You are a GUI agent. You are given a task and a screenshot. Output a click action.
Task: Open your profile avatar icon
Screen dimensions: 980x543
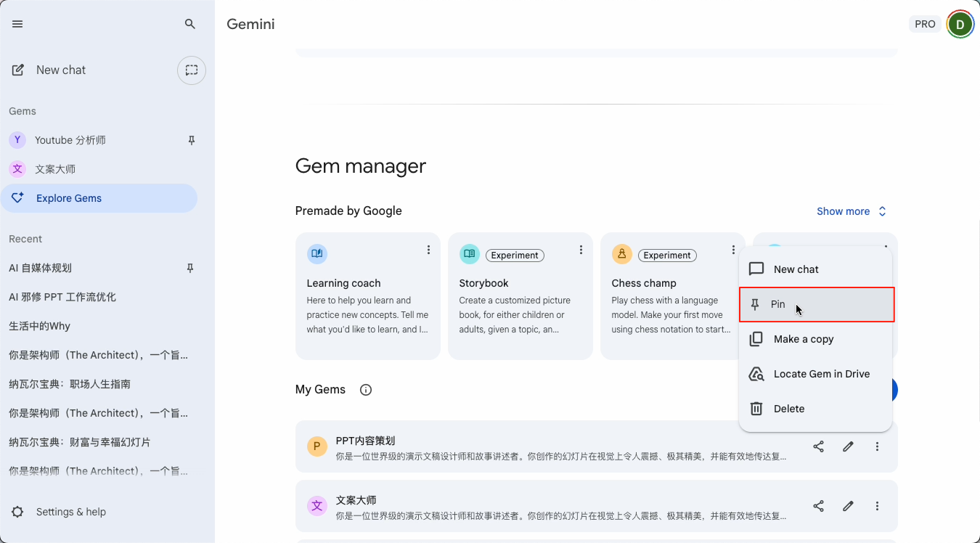[960, 24]
